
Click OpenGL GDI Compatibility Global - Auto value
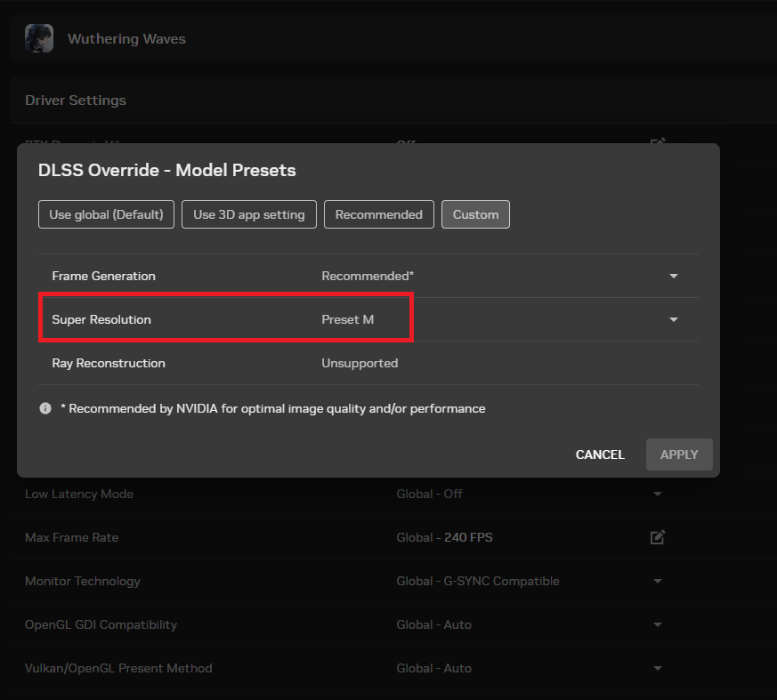pyautogui.click(x=433, y=624)
